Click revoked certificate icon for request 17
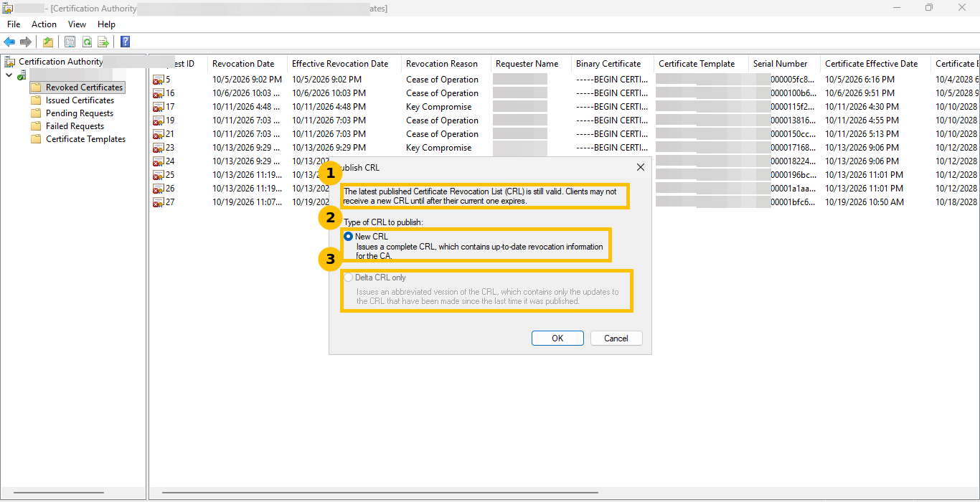This screenshot has width=980, height=502. click(158, 107)
